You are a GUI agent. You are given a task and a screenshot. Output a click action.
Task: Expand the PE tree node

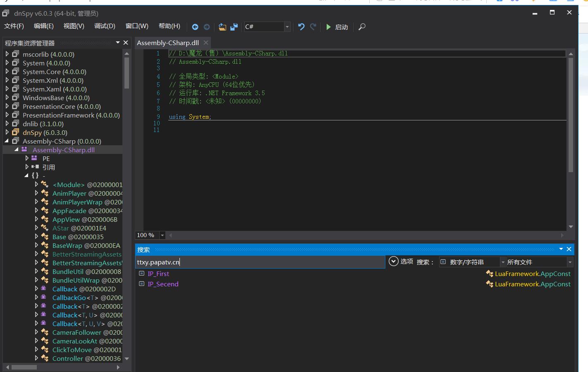coord(27,158)
